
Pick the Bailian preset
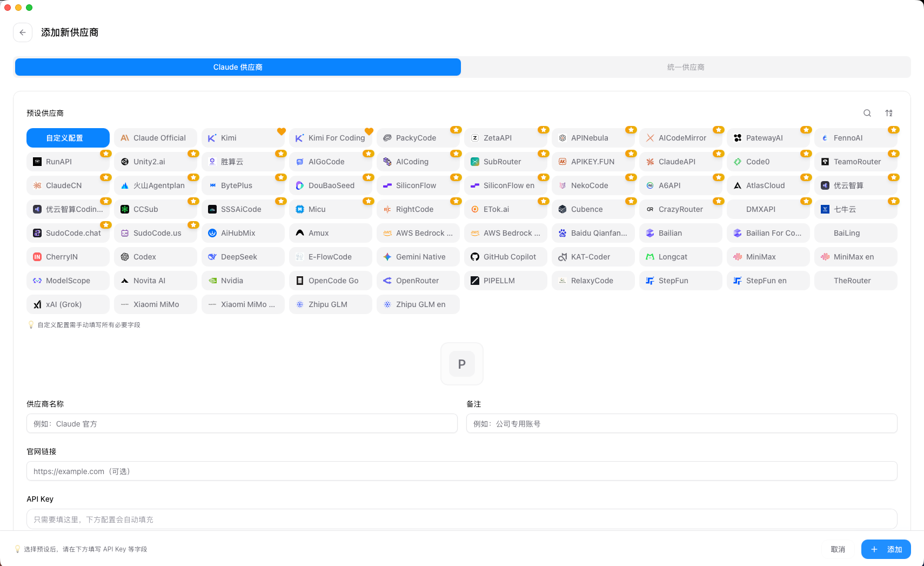click(x=681, y=233)
